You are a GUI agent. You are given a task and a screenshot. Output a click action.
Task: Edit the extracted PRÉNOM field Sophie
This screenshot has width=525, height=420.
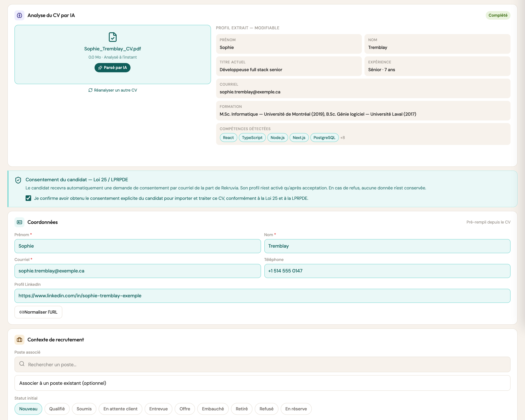pyautogui.click(x=289, y=44)
